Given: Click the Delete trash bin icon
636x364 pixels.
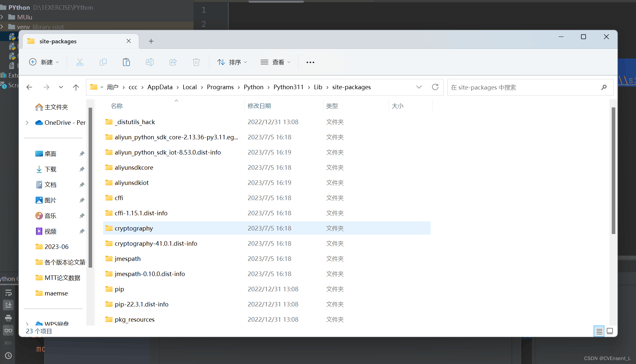Looking at the screenshot, I should [196, 62].
